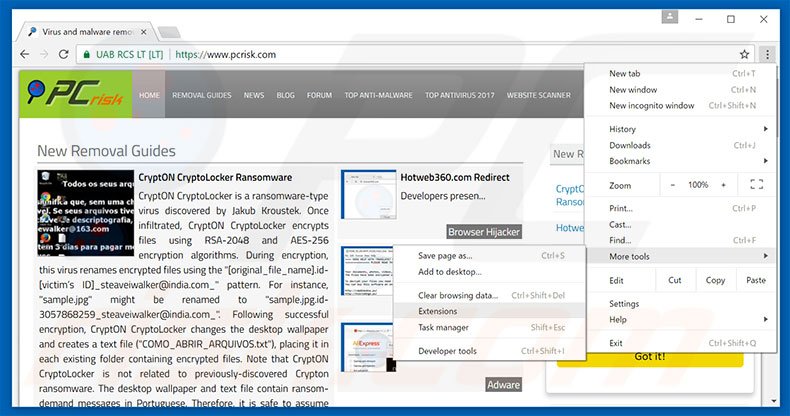Open Hotweb360.com Redirect article title

455,177
